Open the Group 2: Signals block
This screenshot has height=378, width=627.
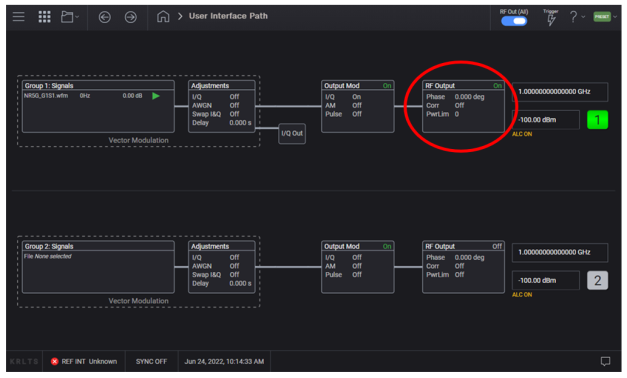(98, 267)
